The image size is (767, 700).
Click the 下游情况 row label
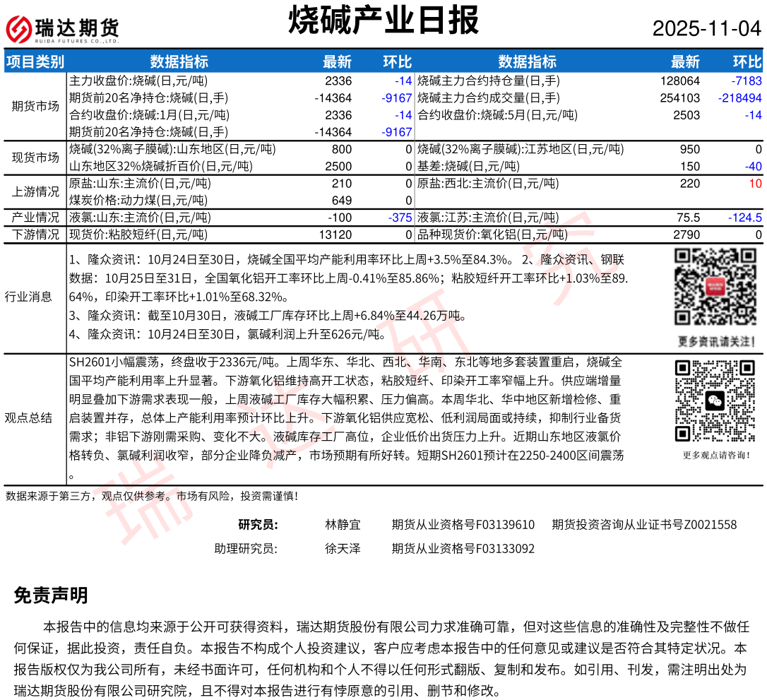(x=35, y=235)
